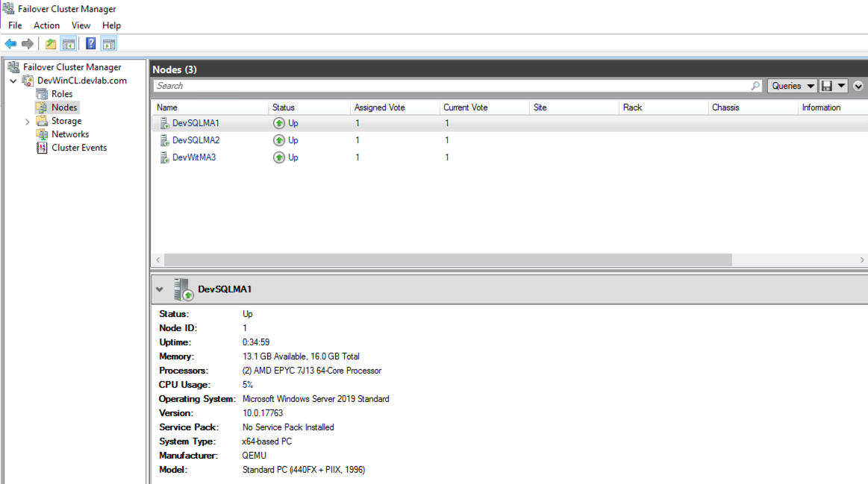The width and height of the screenshot is (868, 484).
Task: Open the Roles view
Action: [62, 93]
